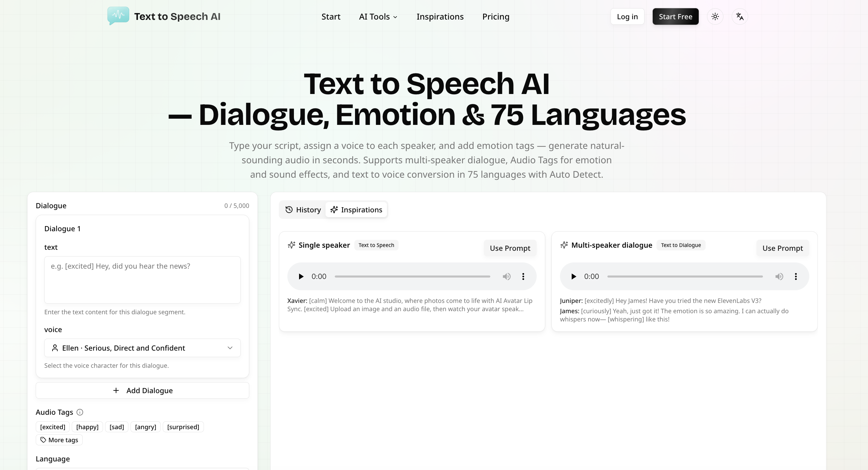Insert the [surprised] audio tag
The image size is (868, 470).
point(183,427)
